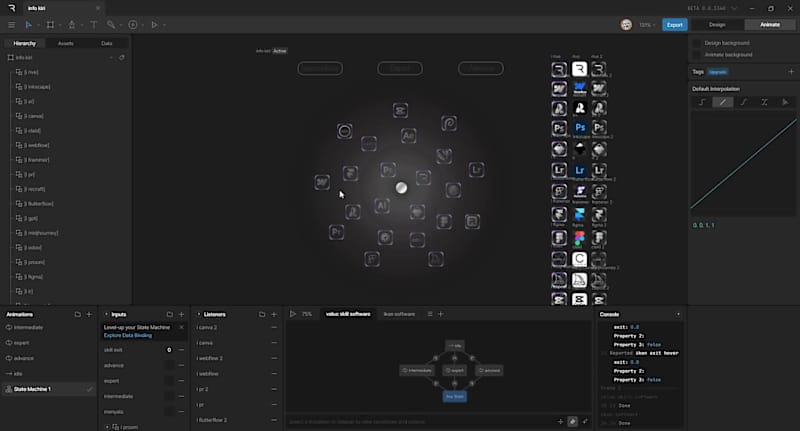Switch to Design mode
The image size is (800, 431).
(x=717, y=24)
